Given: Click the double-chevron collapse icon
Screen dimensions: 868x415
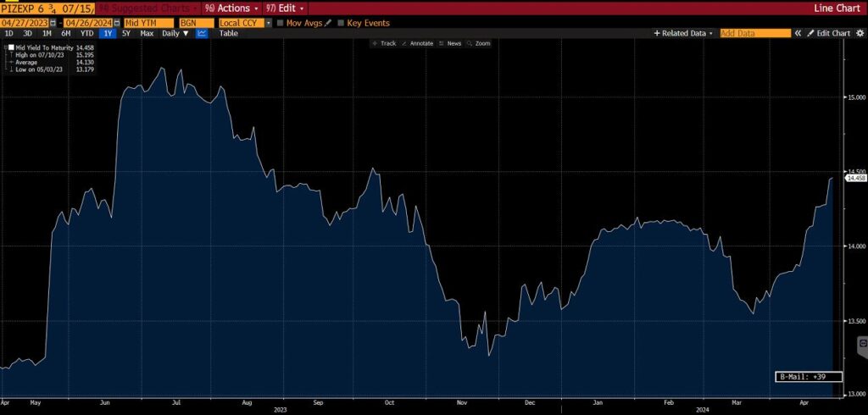Looking at the screenshot, I should [797, 33].
